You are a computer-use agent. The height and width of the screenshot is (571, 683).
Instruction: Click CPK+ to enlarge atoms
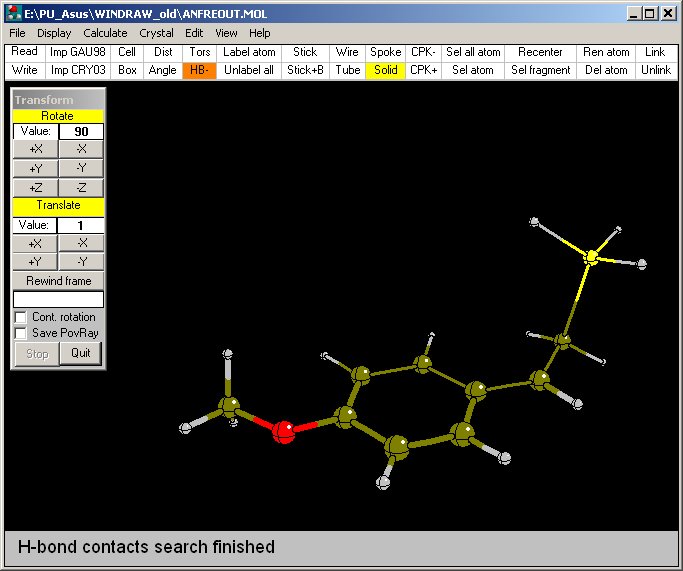point(423,70)
